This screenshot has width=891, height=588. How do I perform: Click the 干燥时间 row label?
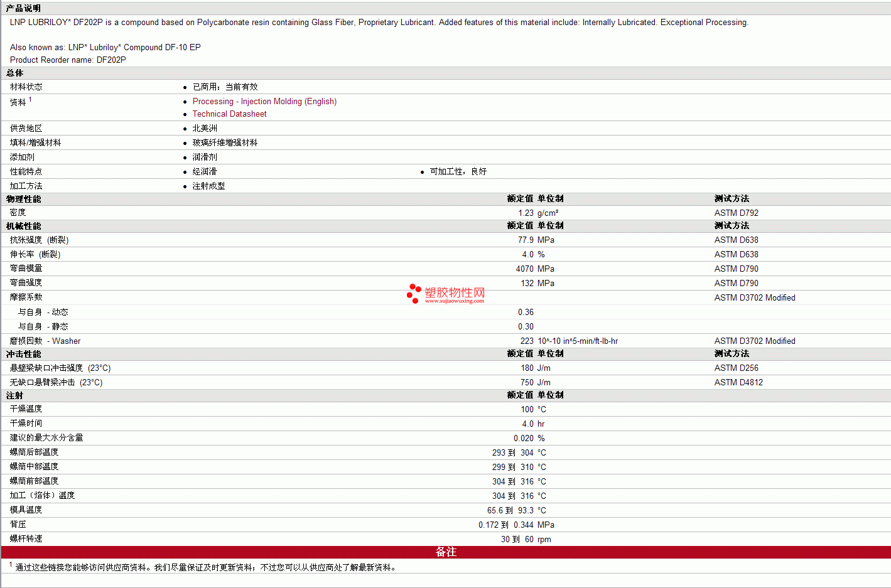(x=26, y=424)
